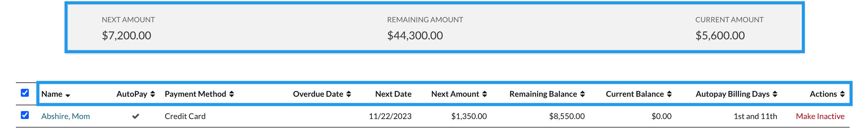
Task: Sort the table by Remaining Balance arrows
Action: [x=583, y=94]
